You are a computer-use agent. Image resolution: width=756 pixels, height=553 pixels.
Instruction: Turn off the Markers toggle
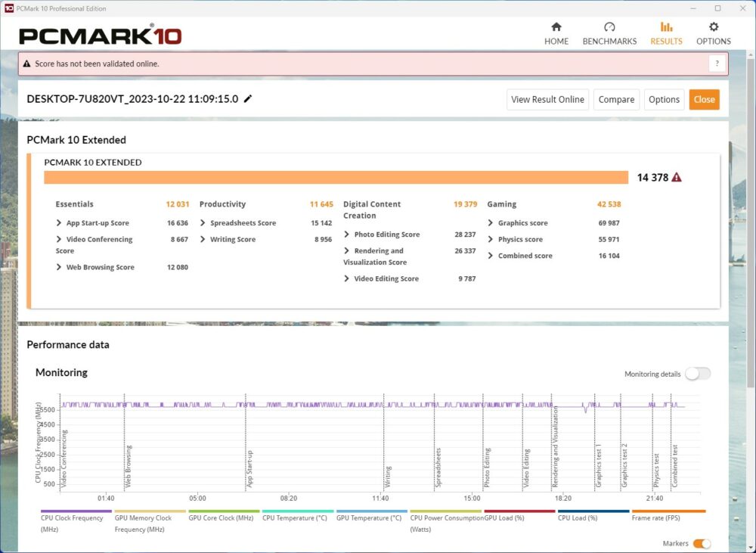702,543
